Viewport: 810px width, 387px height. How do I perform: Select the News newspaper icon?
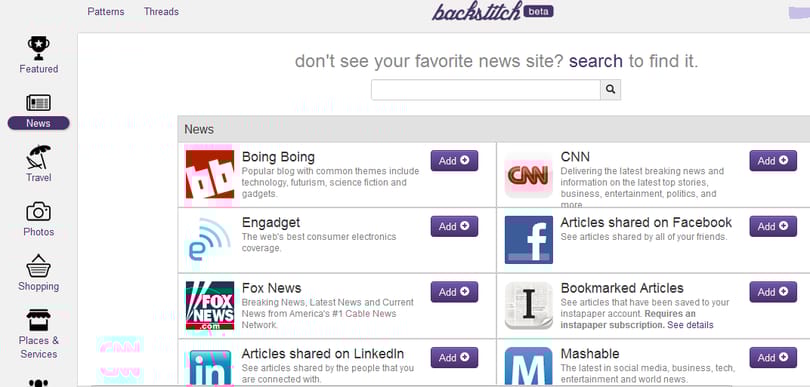[x=38, y=103]
